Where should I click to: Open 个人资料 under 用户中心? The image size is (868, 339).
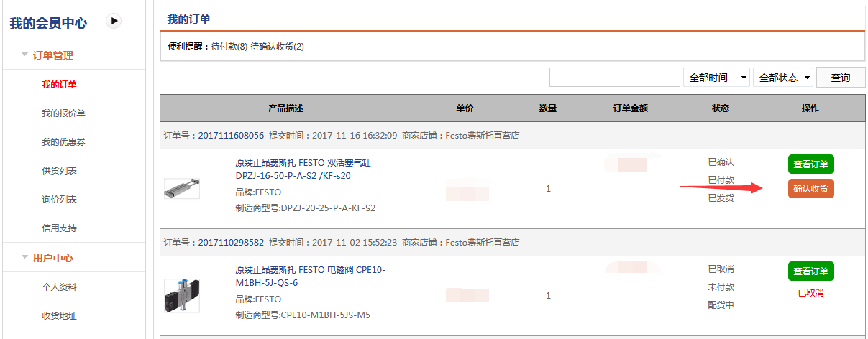point(59,287)
